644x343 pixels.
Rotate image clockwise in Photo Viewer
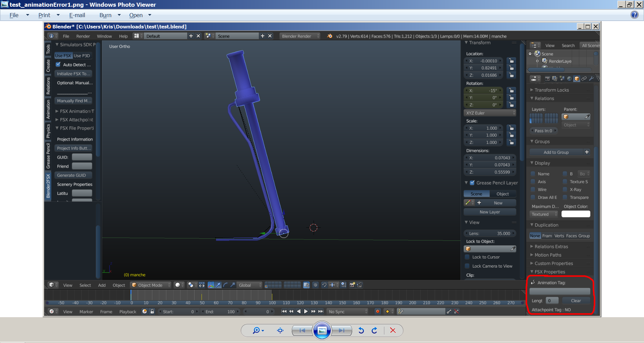click(x=374, y=331)
